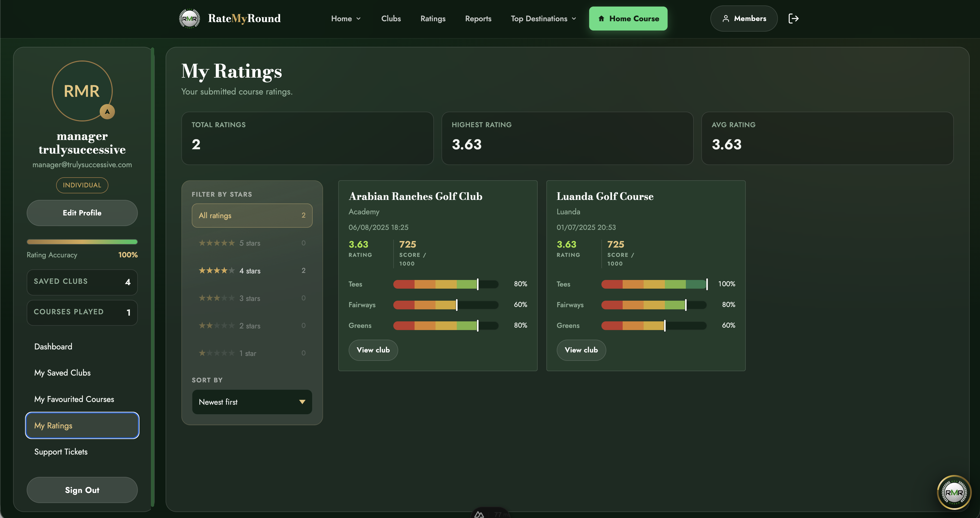This screenshot has height=518, width=980.
Task: Open Support Tickets in sidebar
Action: pos(82,452)
